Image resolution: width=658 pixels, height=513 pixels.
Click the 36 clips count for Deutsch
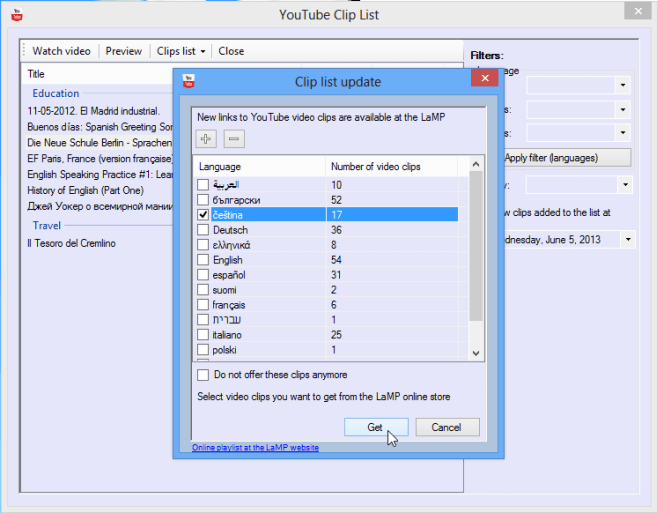click(336, 230)
